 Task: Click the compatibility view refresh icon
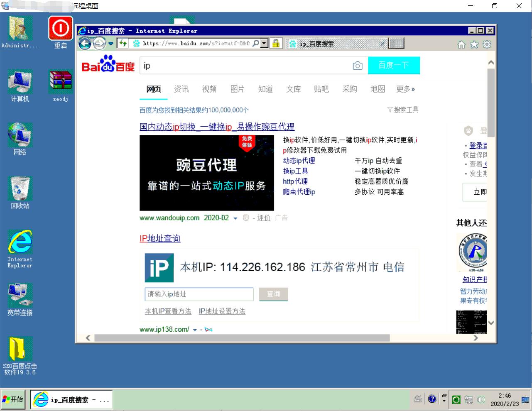[123, 43]
